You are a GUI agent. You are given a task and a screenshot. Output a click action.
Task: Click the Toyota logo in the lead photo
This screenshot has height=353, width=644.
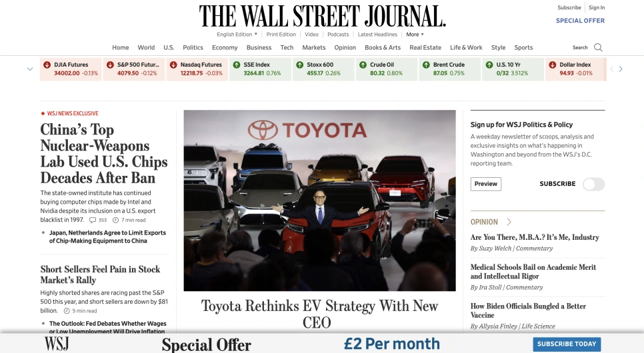coord(307,130)
